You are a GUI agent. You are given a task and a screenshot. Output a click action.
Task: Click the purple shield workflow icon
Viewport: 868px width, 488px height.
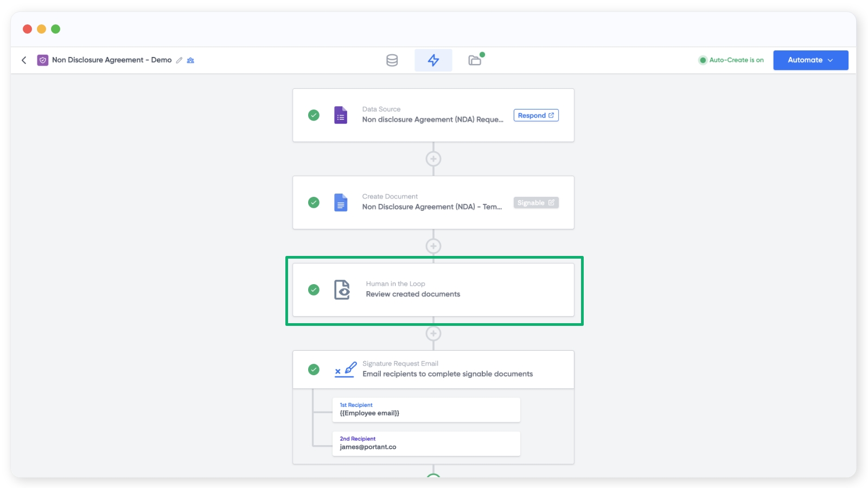43,60
